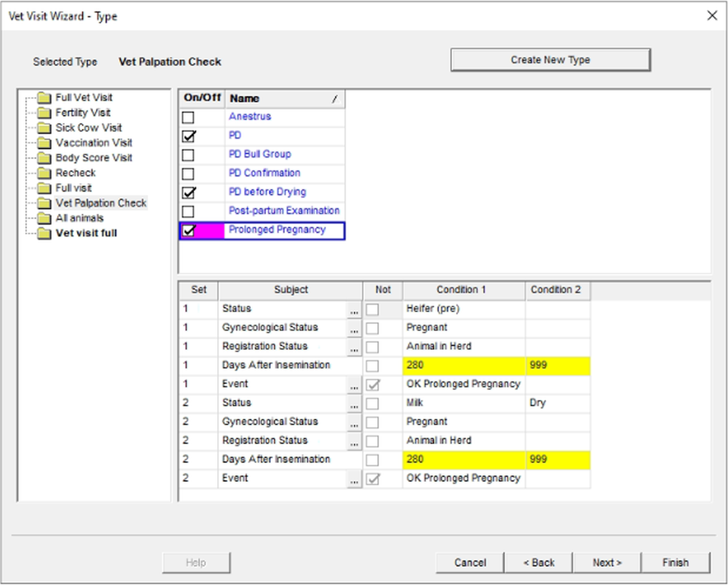
Task: Click the Fertility Visit folder icon
Action: 44,113
